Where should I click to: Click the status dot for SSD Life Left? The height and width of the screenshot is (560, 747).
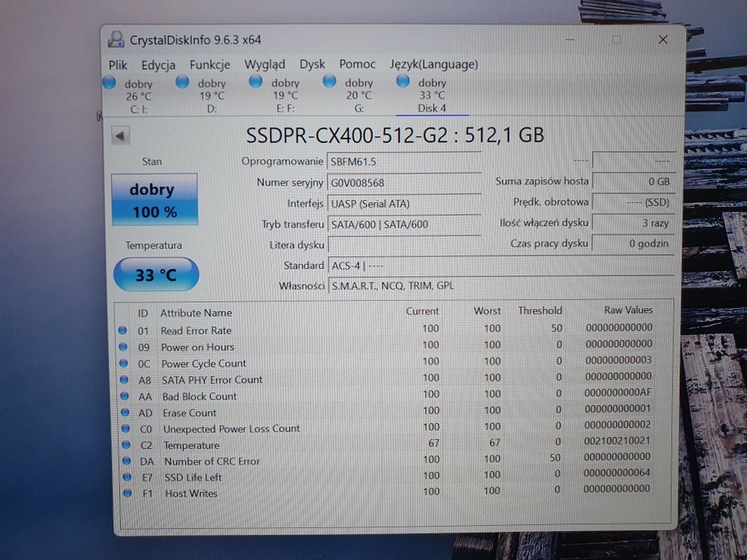coord(127,477)
